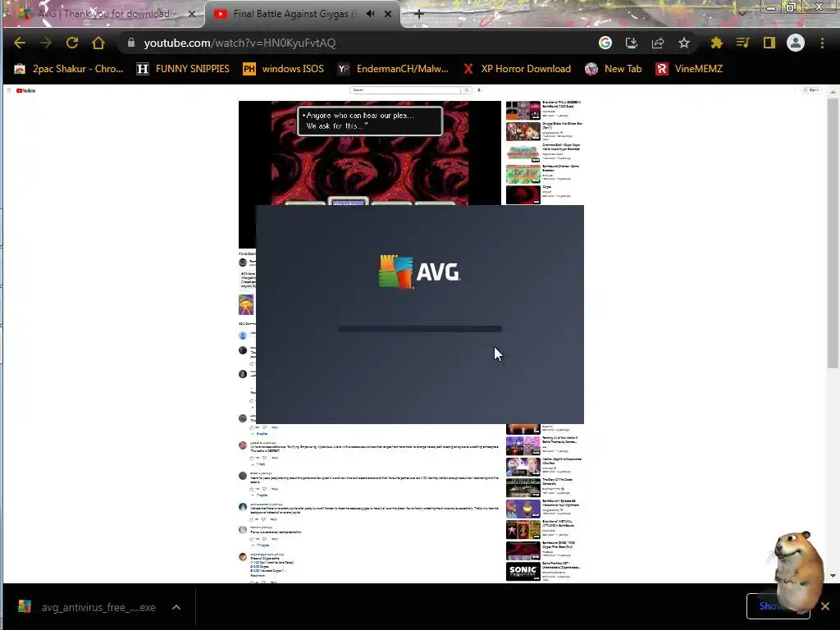Screen dimensions: 840x630
Task: Open the EndermanCH/Malw... bookmark
Action: pos(393,69)
